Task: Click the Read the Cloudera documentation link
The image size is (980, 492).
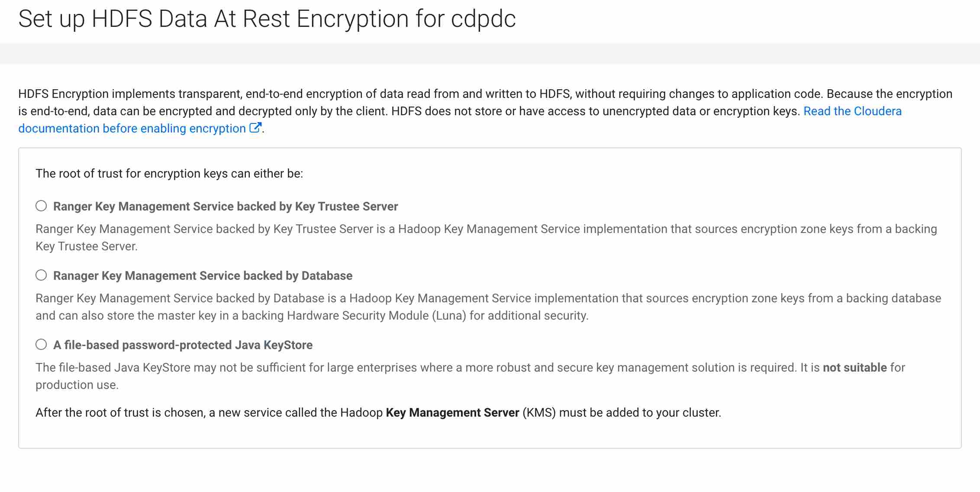Action: pyautogui.click(x=852, y=111)
